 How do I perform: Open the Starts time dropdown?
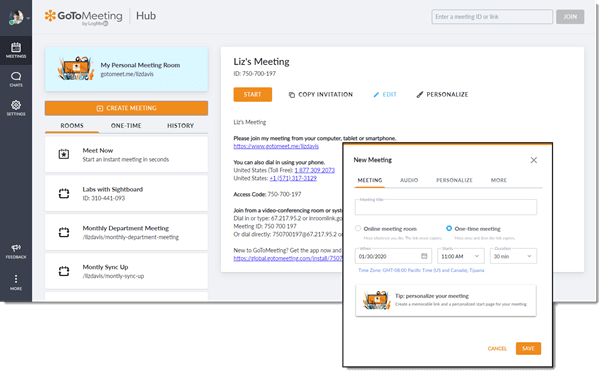coord(461,256)
